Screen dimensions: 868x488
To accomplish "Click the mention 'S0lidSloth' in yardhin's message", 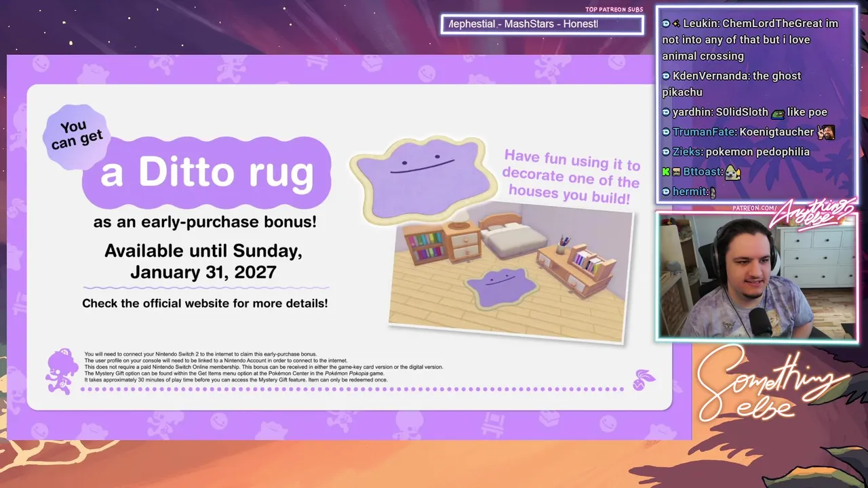I will point(742,113).
